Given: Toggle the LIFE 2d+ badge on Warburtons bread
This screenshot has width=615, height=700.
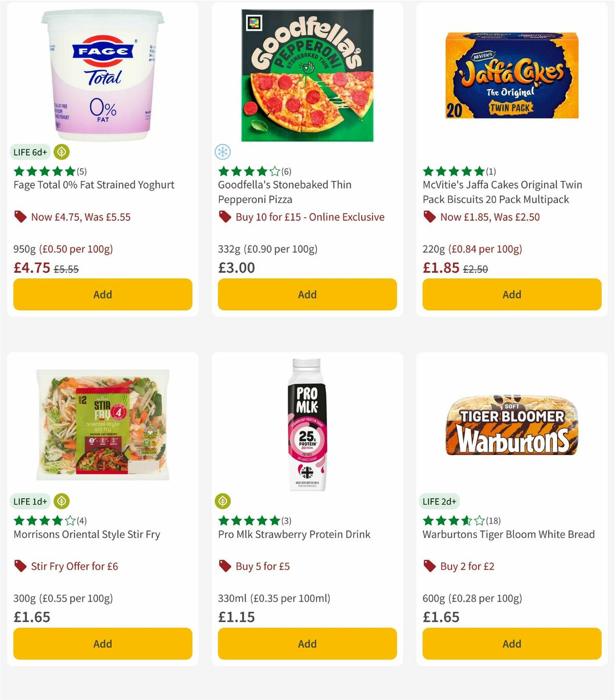Looking at the screenshot, I should tap(440, 501).
